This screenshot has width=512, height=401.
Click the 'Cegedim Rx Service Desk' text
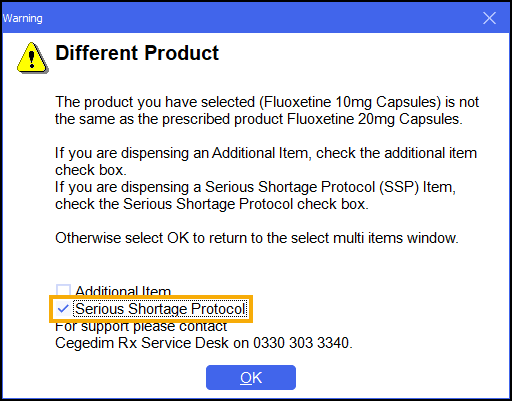coord(142,343)
